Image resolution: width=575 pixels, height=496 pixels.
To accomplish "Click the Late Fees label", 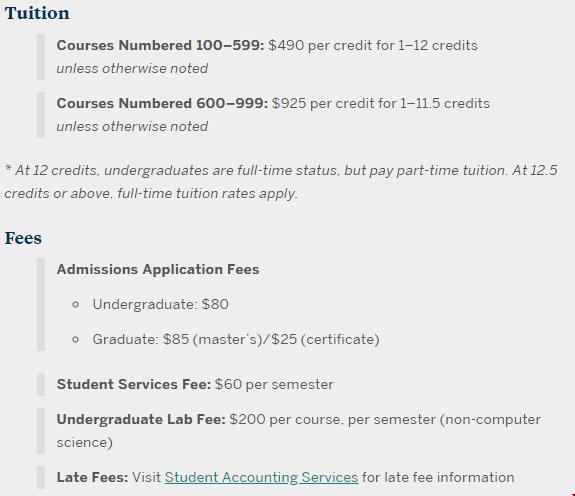I will [92, 477].
